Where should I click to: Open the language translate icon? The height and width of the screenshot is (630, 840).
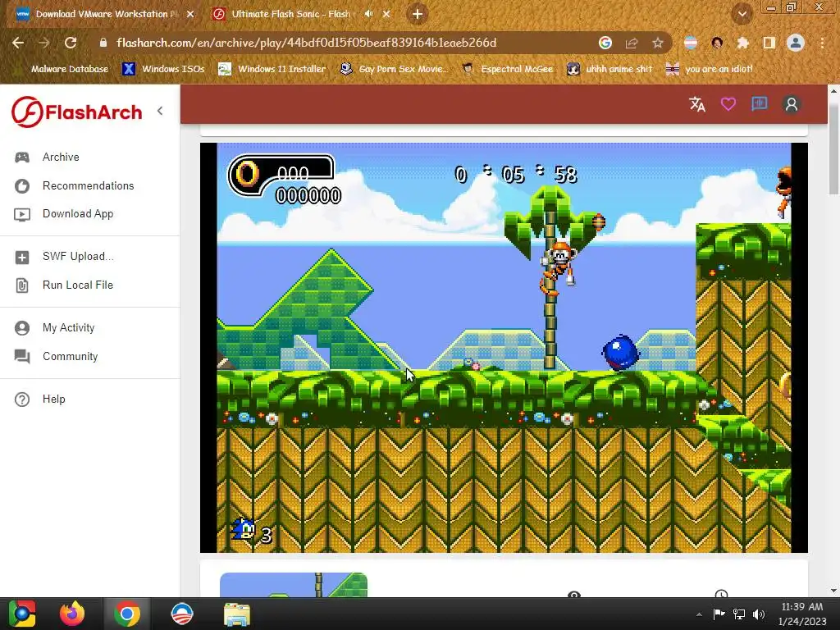tap(697, 104)
